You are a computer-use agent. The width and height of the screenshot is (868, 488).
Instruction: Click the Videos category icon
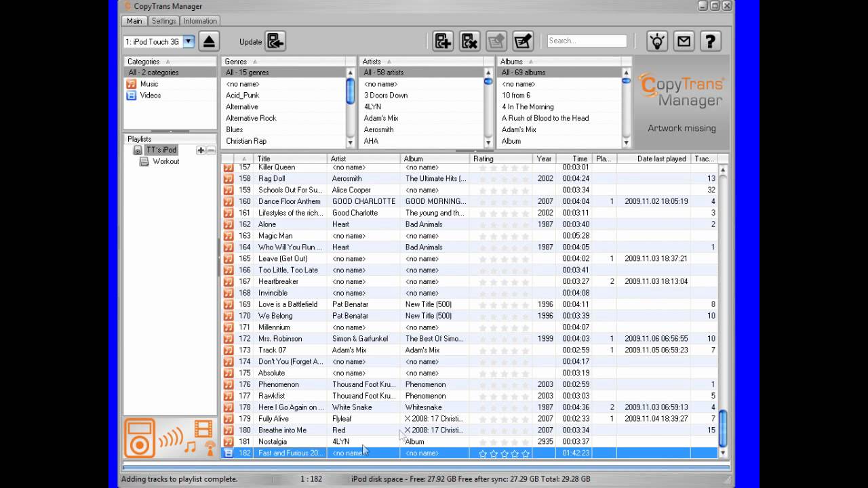[132, 96]
